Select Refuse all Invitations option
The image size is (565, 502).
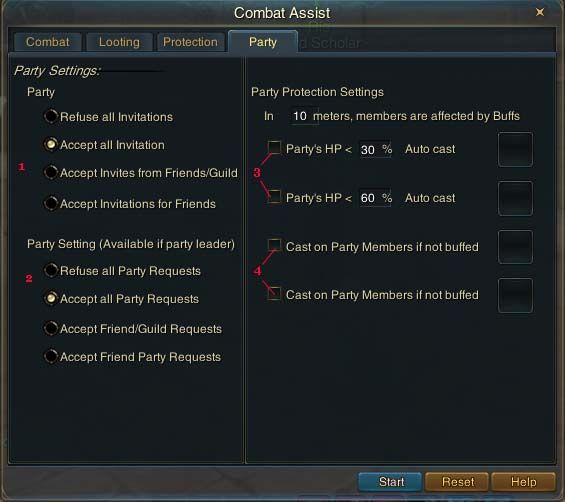click(51, 116)
